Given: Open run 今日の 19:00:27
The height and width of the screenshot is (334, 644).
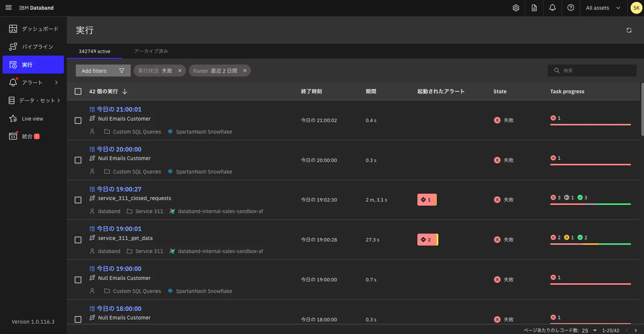Looking at the screenshot, I should pos(119,189).
